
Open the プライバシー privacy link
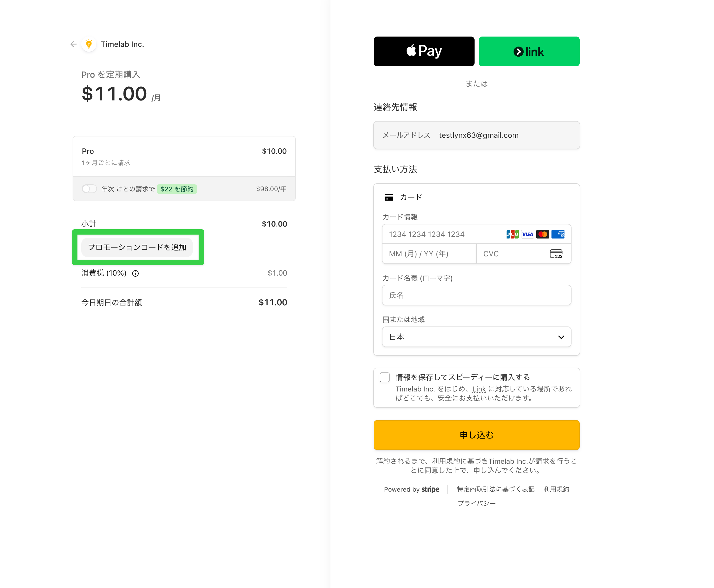[476, 503]
